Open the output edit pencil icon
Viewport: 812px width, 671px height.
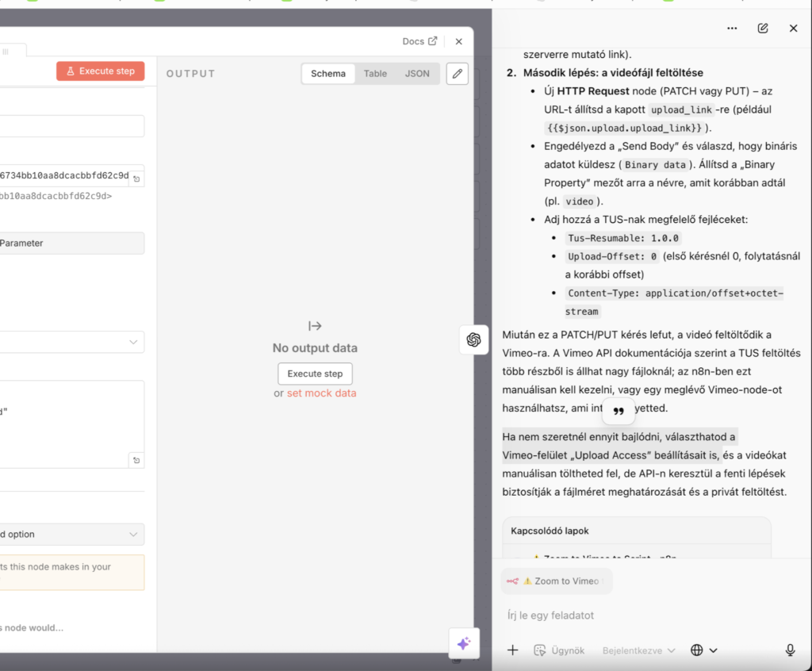(x=458, y=73)
